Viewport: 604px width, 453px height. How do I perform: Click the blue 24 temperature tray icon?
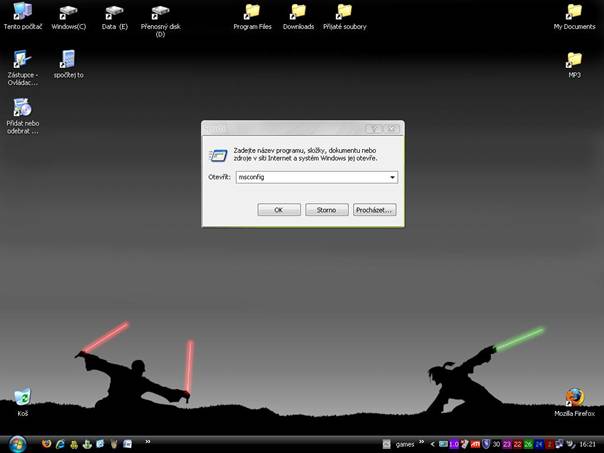coord(539,444)
